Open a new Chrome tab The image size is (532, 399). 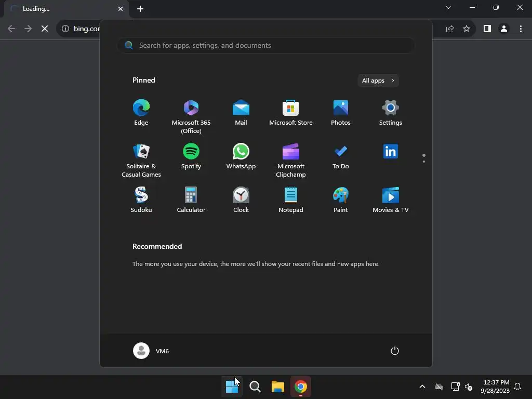click(x=140, y=9)
